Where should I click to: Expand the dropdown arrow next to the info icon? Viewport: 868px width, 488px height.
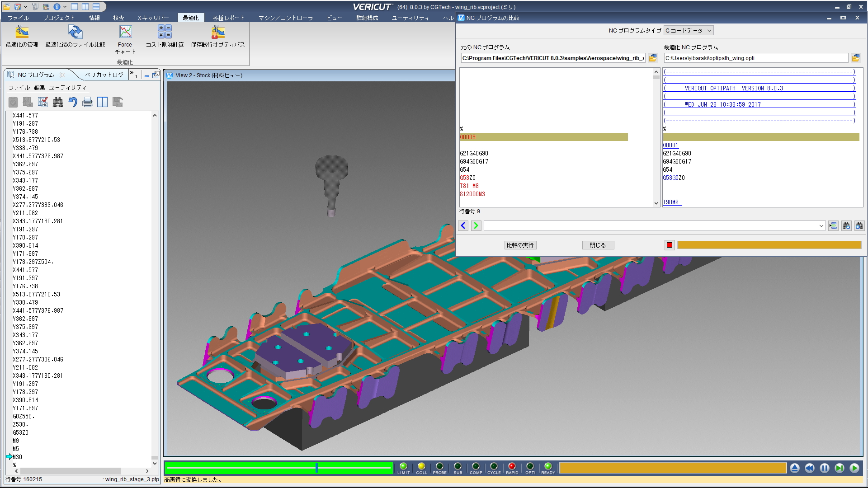[x=65, y=7]
